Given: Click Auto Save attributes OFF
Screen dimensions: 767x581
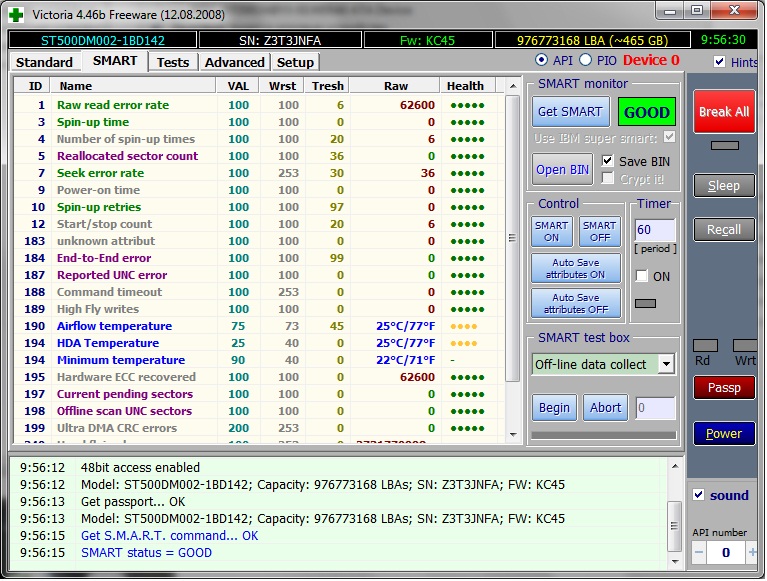Looking at the screenshot, I should coord(576,303).
